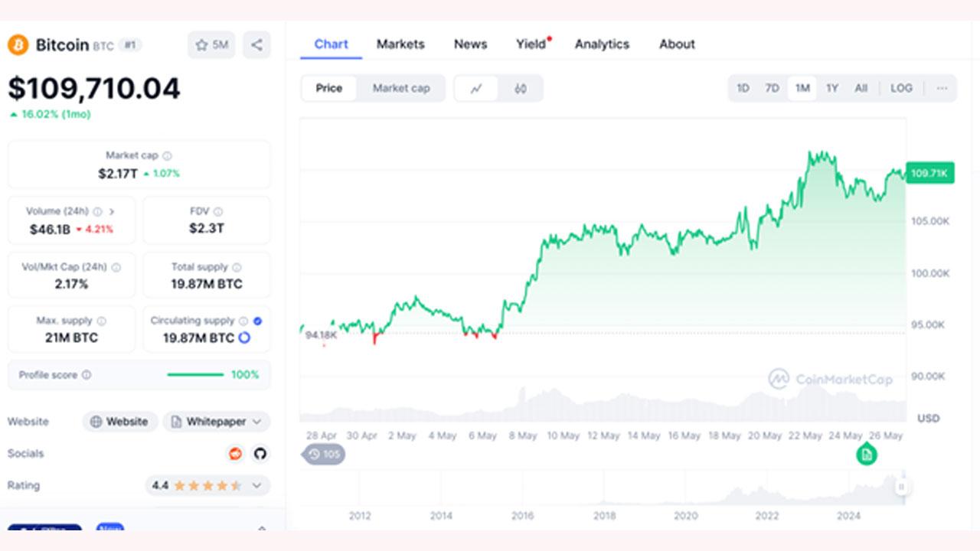This screenshot has width=980, height=551.
Task: Open the Bitcoin Website link
Action: [x=120, y=422]
